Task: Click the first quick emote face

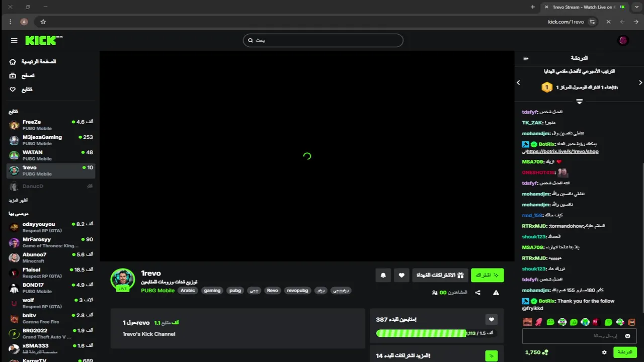Action: (527, 322)
